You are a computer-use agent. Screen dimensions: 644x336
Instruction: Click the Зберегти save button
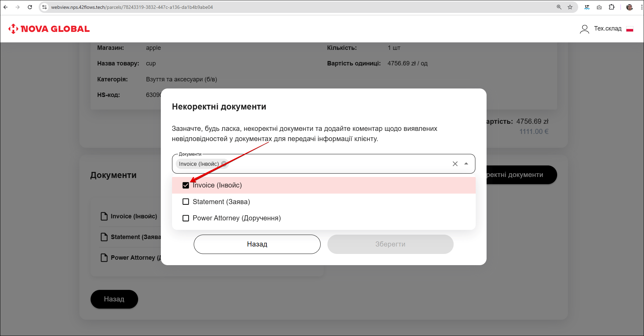point(390,244)
